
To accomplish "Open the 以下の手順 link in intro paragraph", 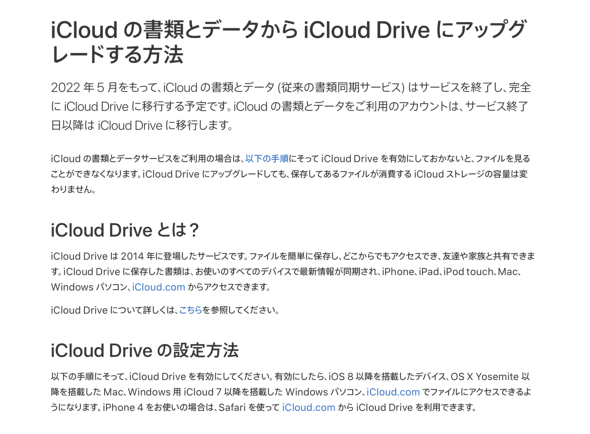I will click(x=267, y=158).
